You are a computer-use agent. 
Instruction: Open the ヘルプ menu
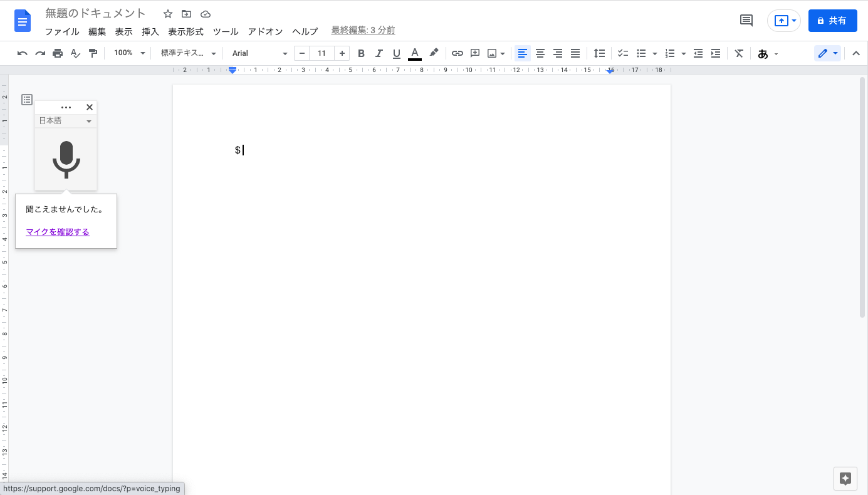305,31
